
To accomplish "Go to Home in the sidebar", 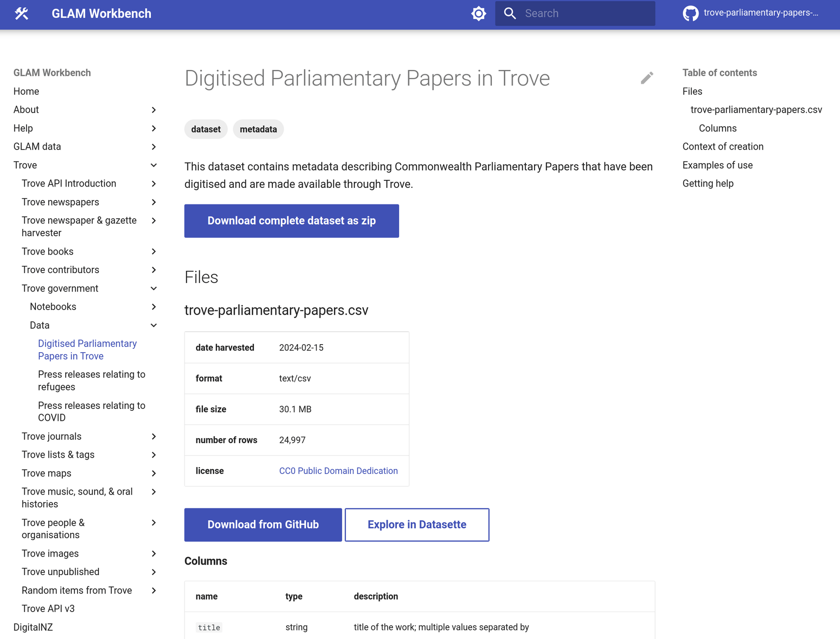I will tap(26, 91).
